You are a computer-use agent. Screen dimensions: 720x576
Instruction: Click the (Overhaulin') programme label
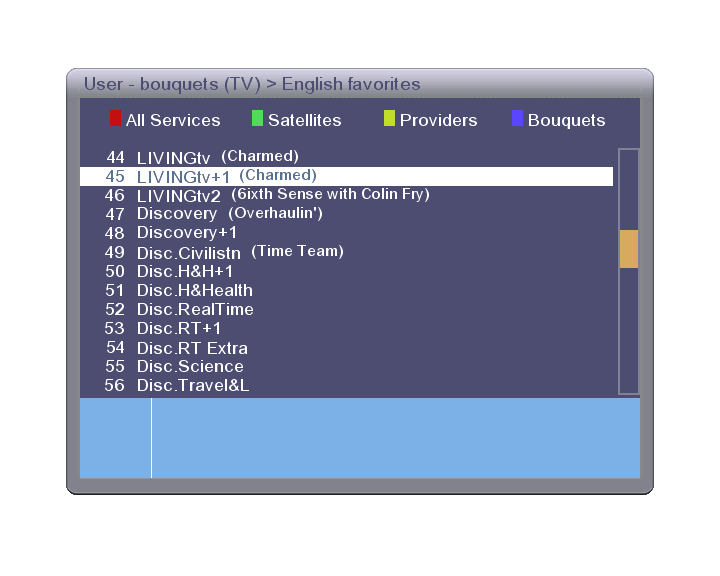276,213
